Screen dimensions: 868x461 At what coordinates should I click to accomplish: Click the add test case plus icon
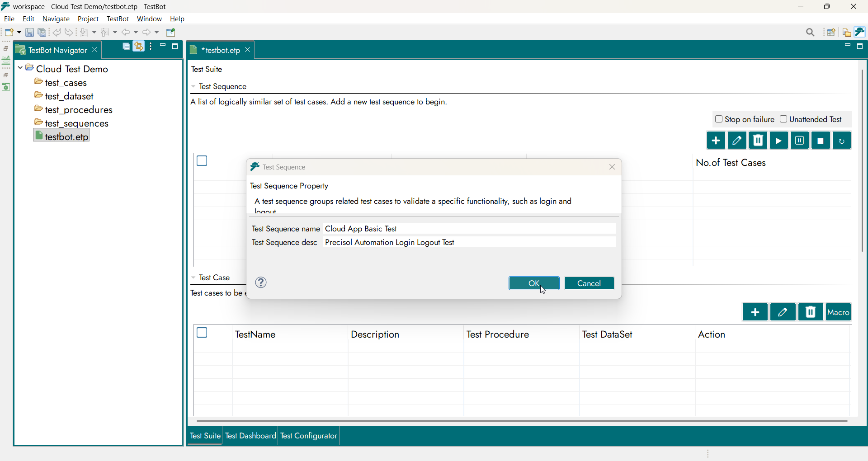click(755, 312)
